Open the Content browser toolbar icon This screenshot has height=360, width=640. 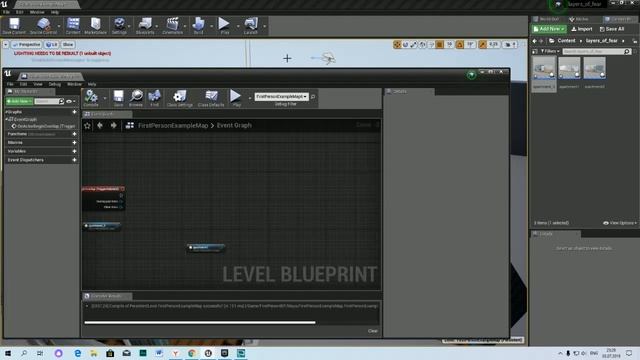[x=73, y=26]
